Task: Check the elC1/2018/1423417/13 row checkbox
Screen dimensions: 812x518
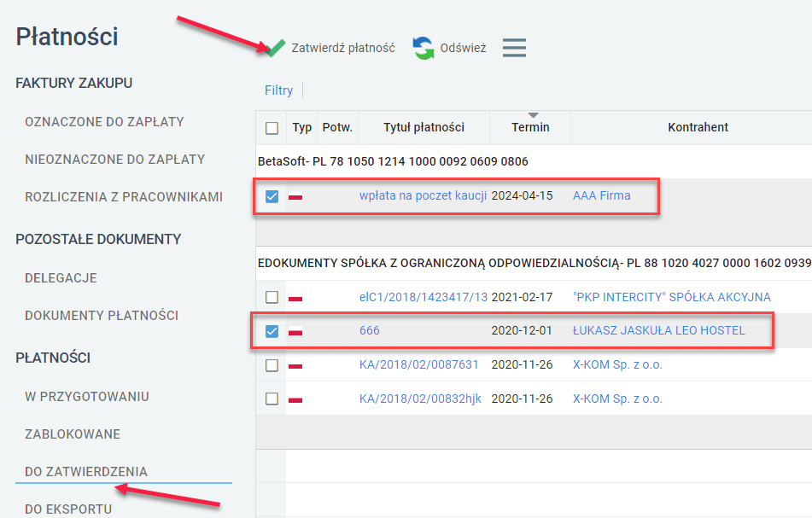Action: tap(272, 297)
